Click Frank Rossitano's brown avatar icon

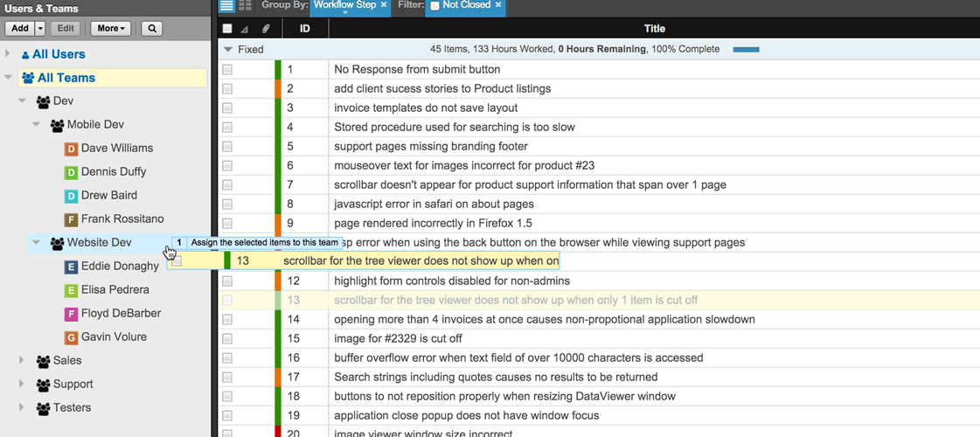72,219
